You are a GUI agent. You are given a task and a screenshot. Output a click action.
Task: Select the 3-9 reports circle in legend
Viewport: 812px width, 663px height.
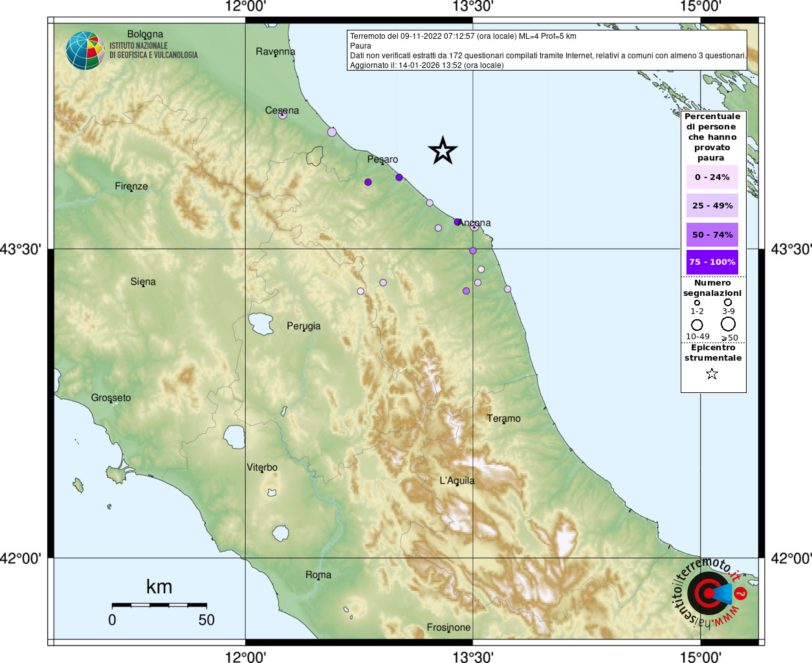click(728, 302)
